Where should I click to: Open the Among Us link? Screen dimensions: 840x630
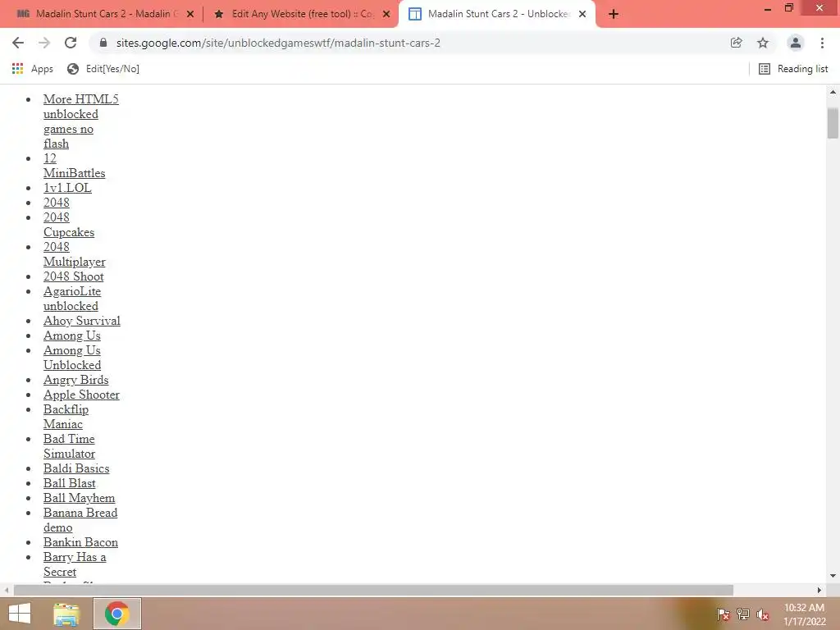pyautogui.click(x=72, y=336)
